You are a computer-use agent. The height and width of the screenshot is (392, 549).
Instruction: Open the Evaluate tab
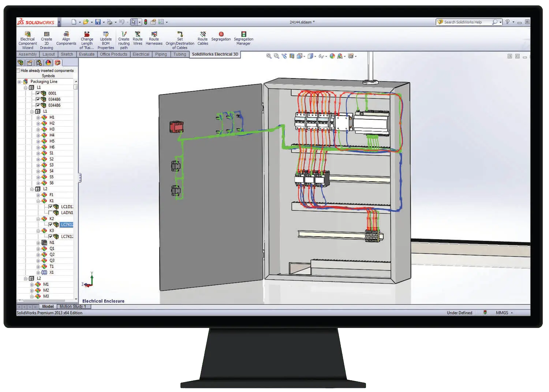(x=87, y=54)
